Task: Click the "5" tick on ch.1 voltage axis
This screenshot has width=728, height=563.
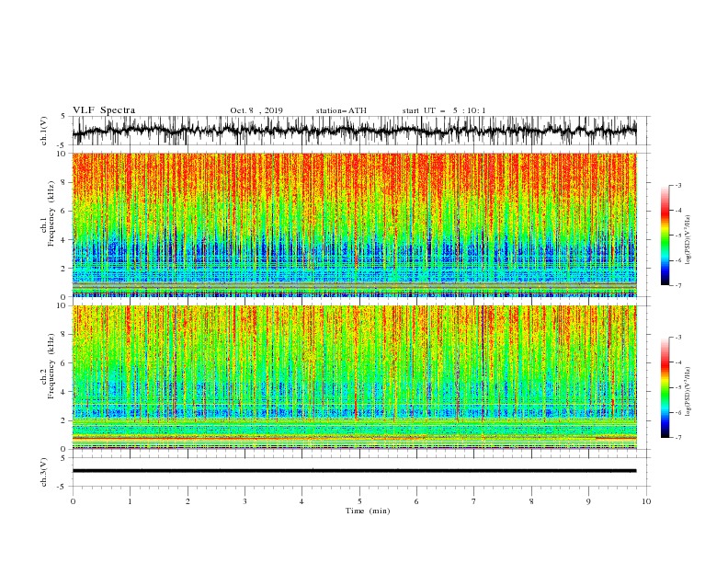Action: click(x=64, y=116)
